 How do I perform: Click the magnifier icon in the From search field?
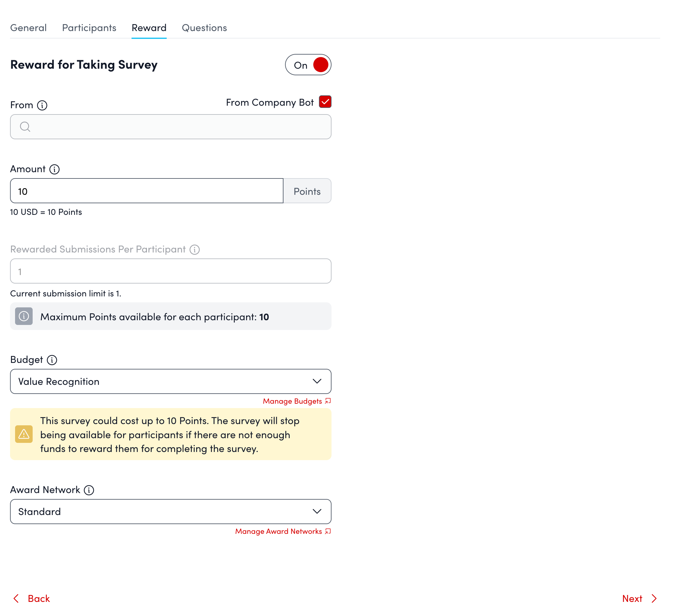(25, 127)
